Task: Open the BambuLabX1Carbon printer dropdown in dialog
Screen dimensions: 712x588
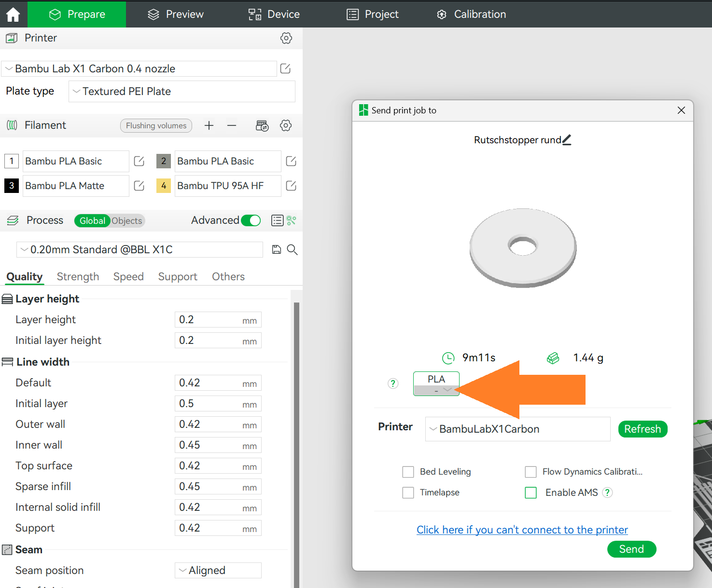Action: point(518,429)
